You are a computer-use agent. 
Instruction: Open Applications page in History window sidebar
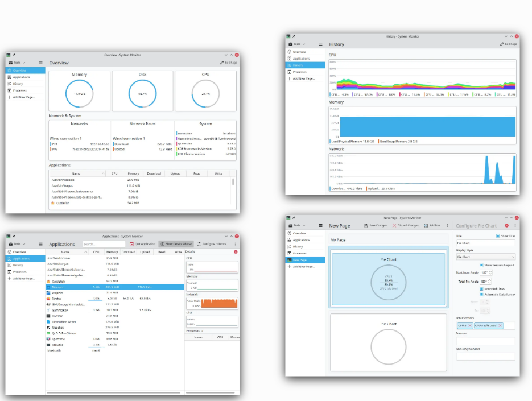(301, 59)
